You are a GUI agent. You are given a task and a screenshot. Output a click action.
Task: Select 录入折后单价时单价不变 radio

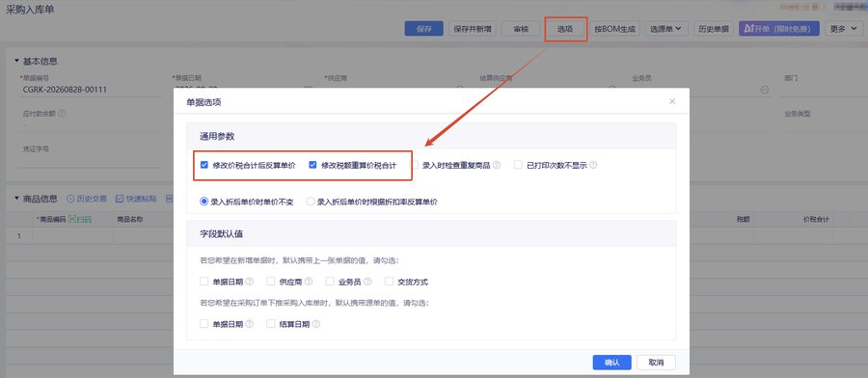click(x=204, y=202)
